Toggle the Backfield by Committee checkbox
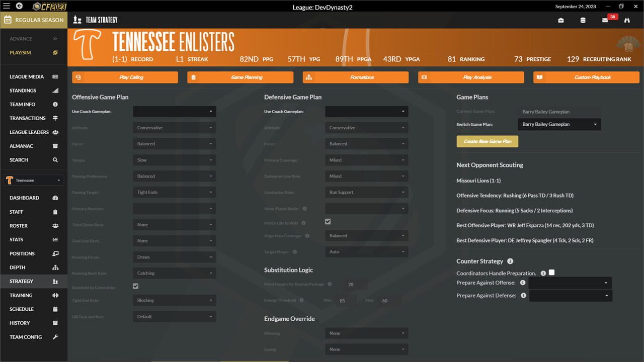Screen dimensions: 644x362 pyautogui.click(x=135, y=286)
